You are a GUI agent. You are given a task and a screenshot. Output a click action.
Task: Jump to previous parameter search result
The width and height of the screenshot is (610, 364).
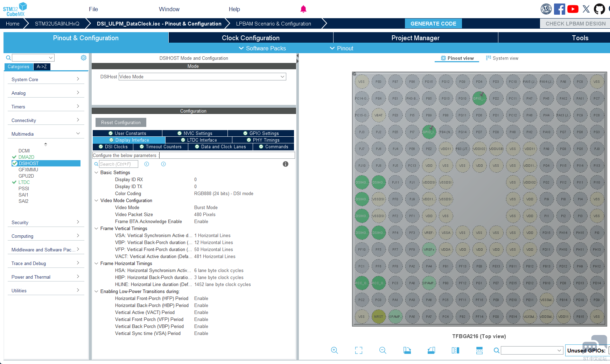[x=147, y=164]
